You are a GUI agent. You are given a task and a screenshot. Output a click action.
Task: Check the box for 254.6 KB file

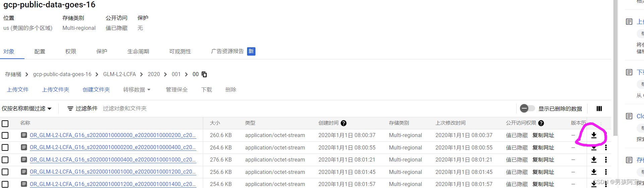click(5, 184)
